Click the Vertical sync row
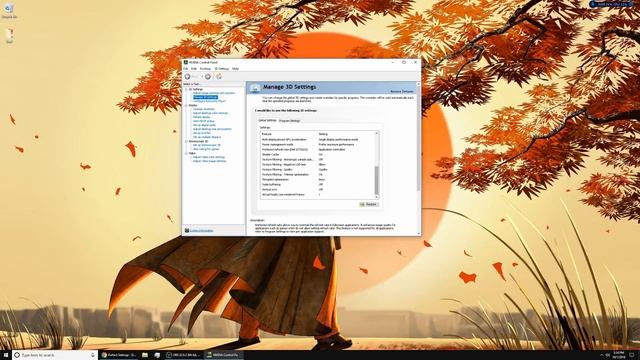 317,190
